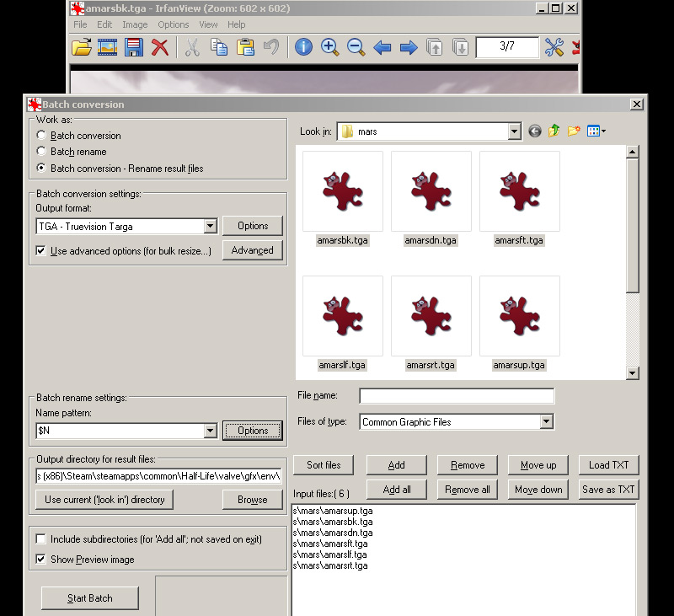Click inside the File name input field
The image size is (674, 616).
click(x=457, y=395)
